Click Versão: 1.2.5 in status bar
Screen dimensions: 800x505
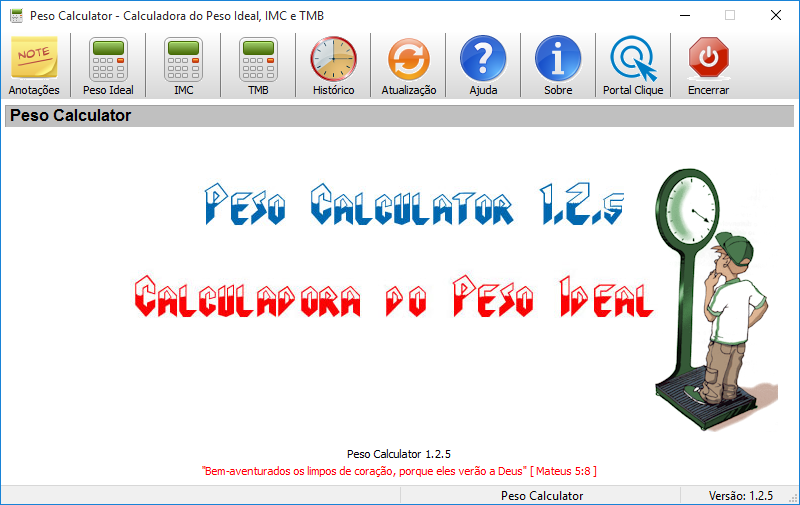(x=740, y=495)
